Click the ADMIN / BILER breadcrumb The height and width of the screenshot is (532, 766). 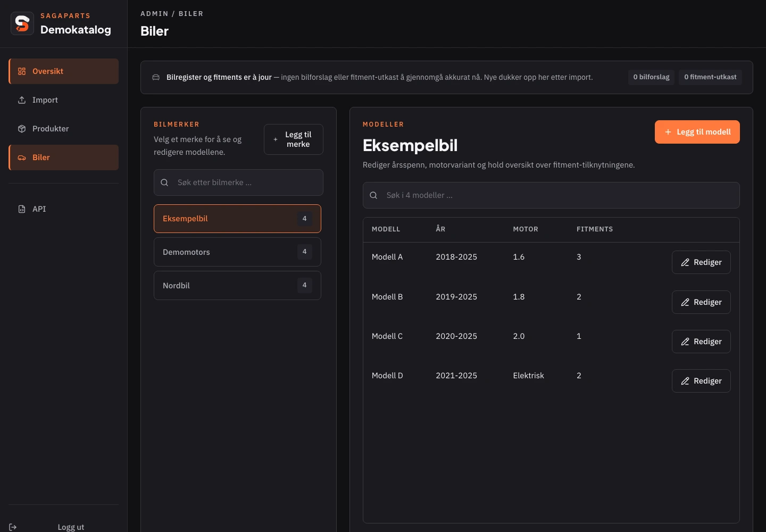(x=172, y=14)
